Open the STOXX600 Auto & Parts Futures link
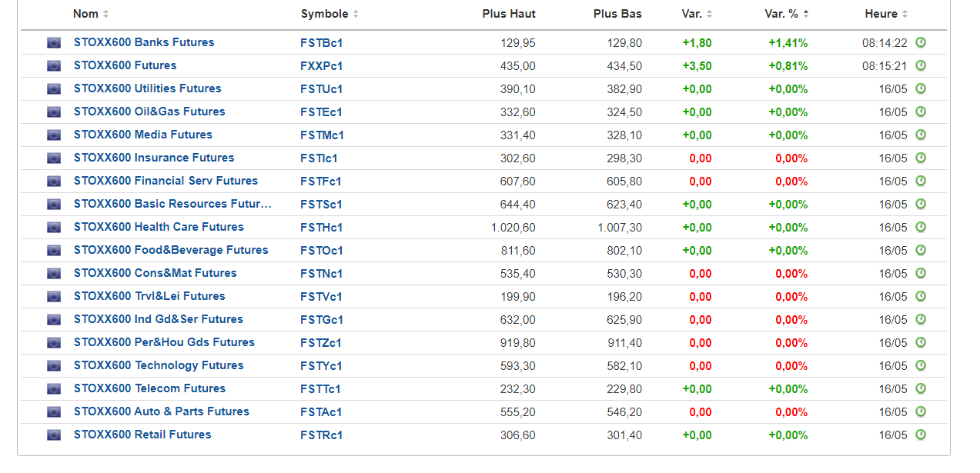 tap(161, 411)
